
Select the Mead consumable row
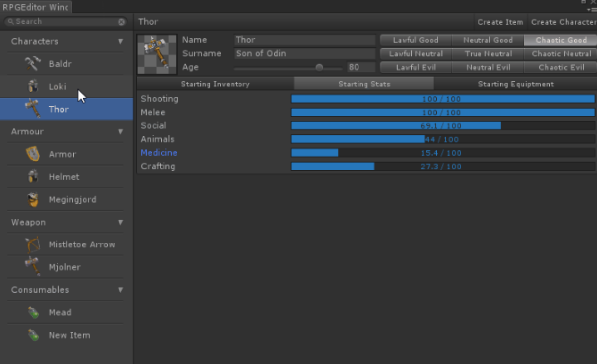[67, 312]
